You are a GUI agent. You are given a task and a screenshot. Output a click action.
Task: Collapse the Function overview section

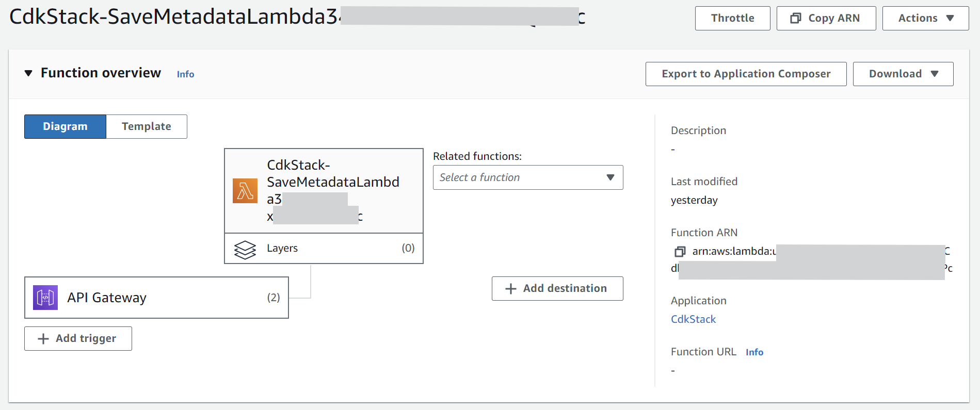(x=28, y=73)
